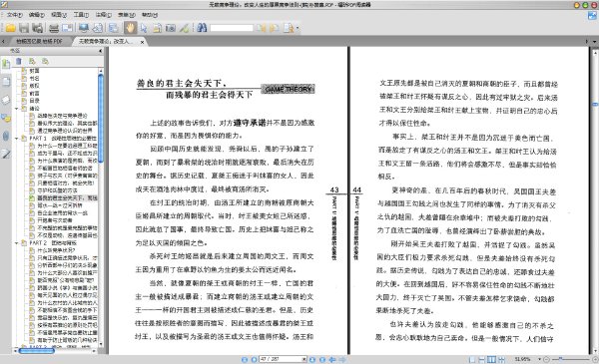The height and width of the screenshot is (364, 599).
Task: Click the Open folder icon
Action: click(x=11, y=28)
